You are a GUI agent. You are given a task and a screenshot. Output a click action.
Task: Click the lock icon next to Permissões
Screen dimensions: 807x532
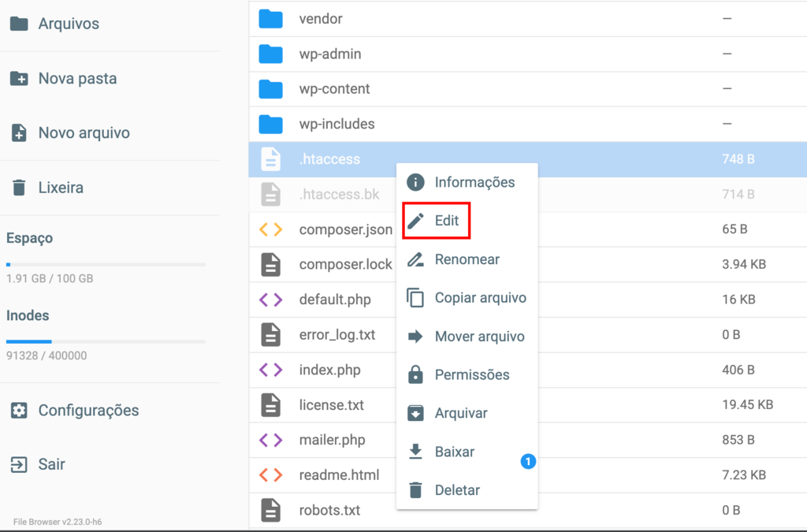coord(416,374)
